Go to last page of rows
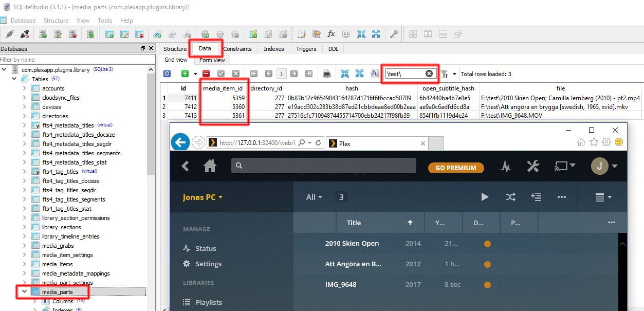Screen dimensions: 644x311 [309, 74]
